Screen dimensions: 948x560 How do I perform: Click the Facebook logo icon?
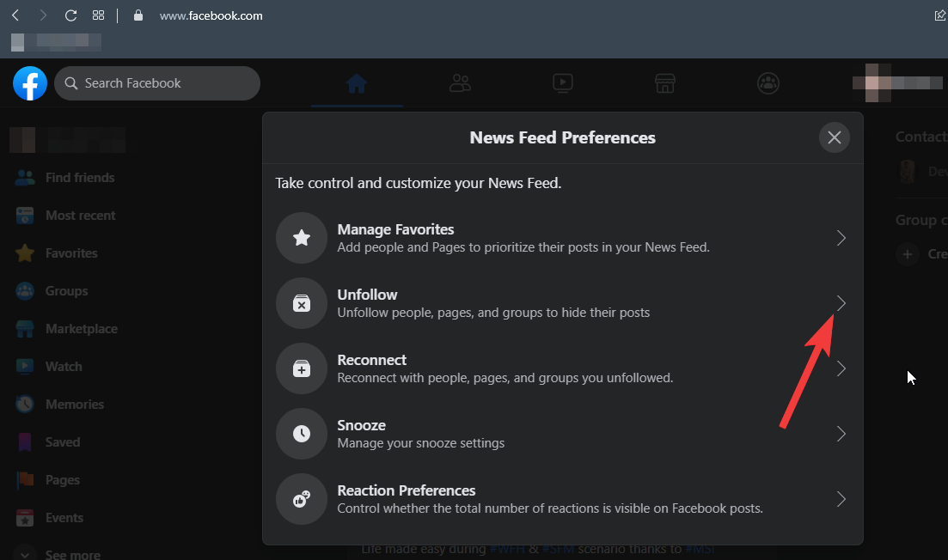[x=30, y=83]
